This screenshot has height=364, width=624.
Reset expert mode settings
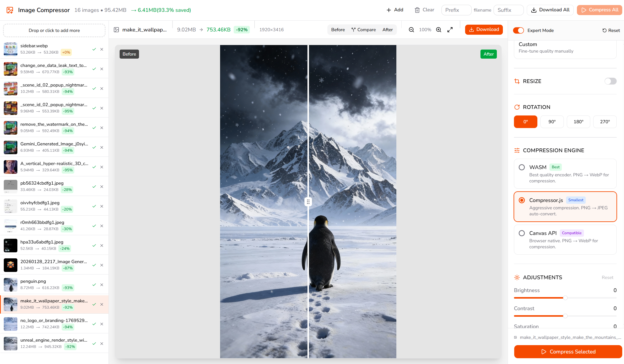[611, 30]
